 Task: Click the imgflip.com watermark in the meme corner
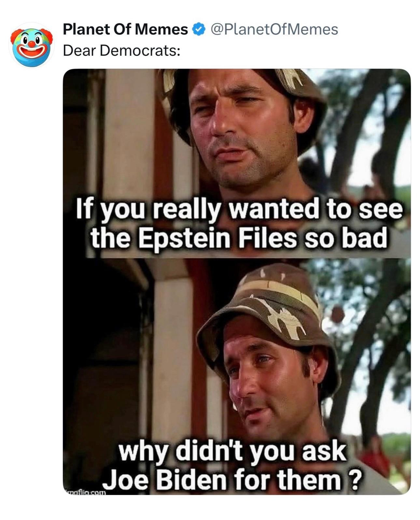[x=86, y=491]
